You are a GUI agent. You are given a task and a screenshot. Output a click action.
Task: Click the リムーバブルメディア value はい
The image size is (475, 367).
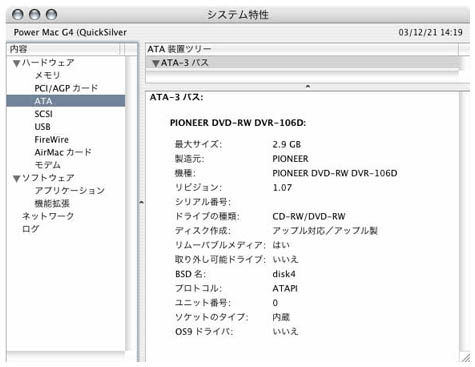[281, 245]
